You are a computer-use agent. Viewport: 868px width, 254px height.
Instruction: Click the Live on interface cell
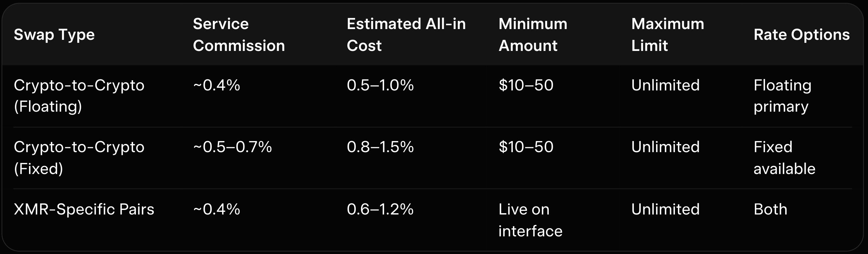(x=530, y=220)
